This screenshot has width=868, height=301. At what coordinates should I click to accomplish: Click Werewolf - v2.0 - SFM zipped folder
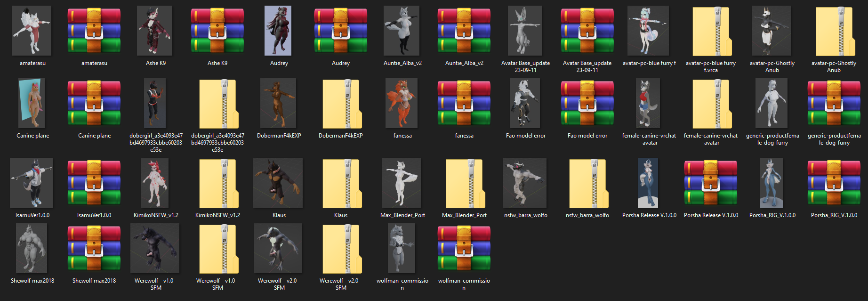coord(343,249)
